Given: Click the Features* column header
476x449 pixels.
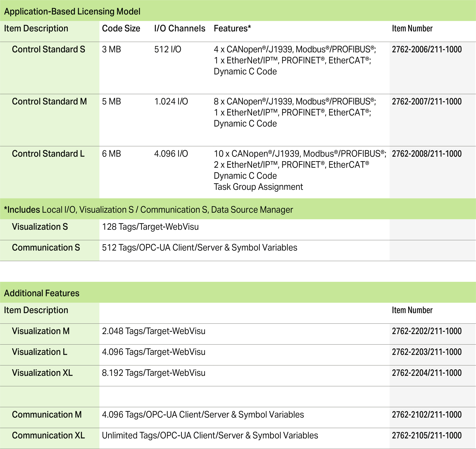Looking at the screenshot, I should point(232,29).
